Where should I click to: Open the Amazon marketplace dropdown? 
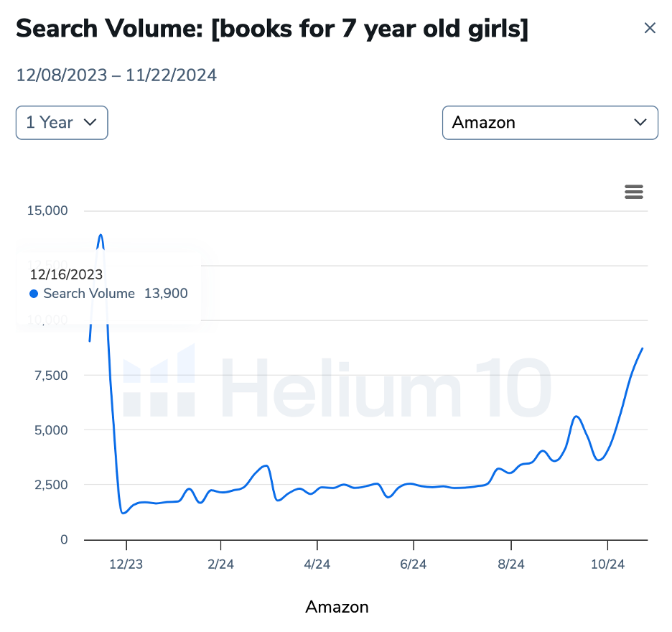click(x=550, y=123)
